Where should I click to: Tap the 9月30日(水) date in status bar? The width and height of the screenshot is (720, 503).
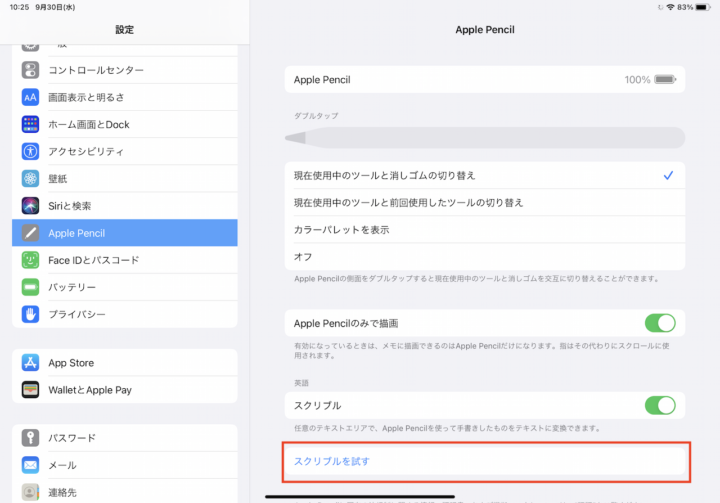55,7
